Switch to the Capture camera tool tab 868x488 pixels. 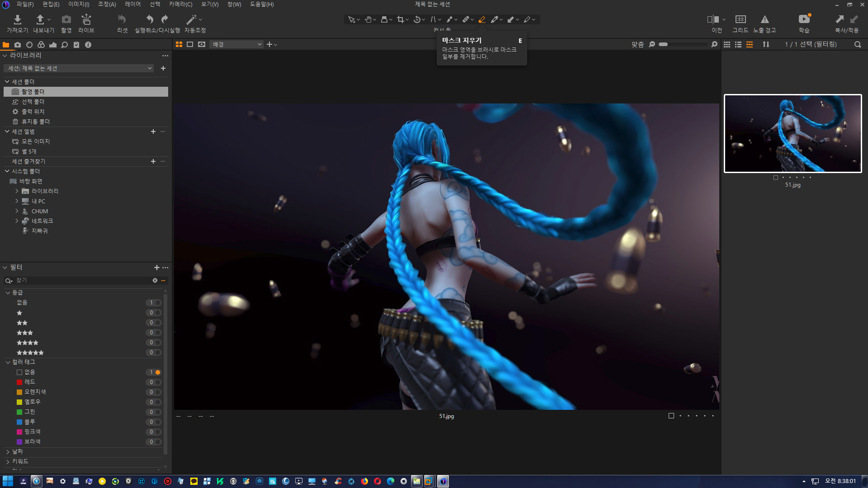[x=18, y=45]
